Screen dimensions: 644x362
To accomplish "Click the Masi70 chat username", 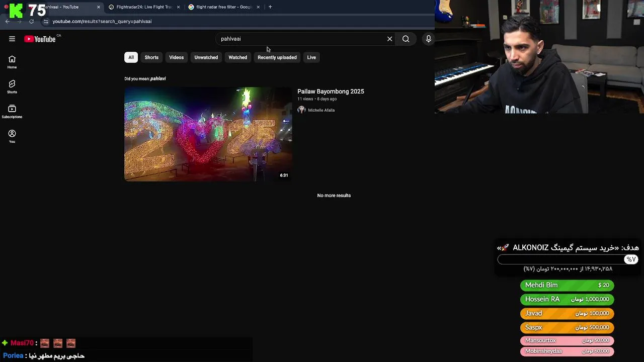I will [x=22, y=343].
